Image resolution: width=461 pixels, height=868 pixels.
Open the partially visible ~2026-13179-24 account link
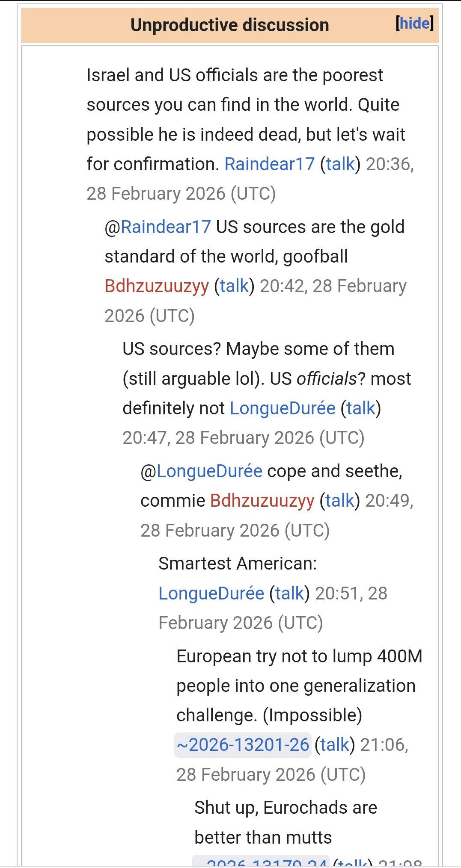click(260, 864)
